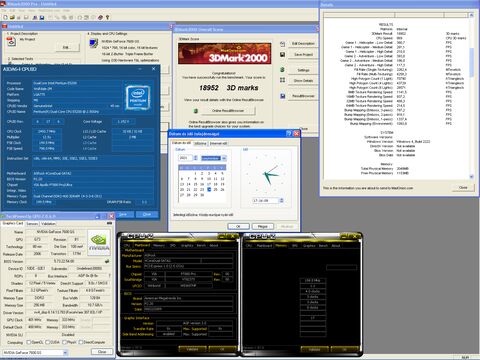Click ResultBrowser button on the right

(303, 96)
